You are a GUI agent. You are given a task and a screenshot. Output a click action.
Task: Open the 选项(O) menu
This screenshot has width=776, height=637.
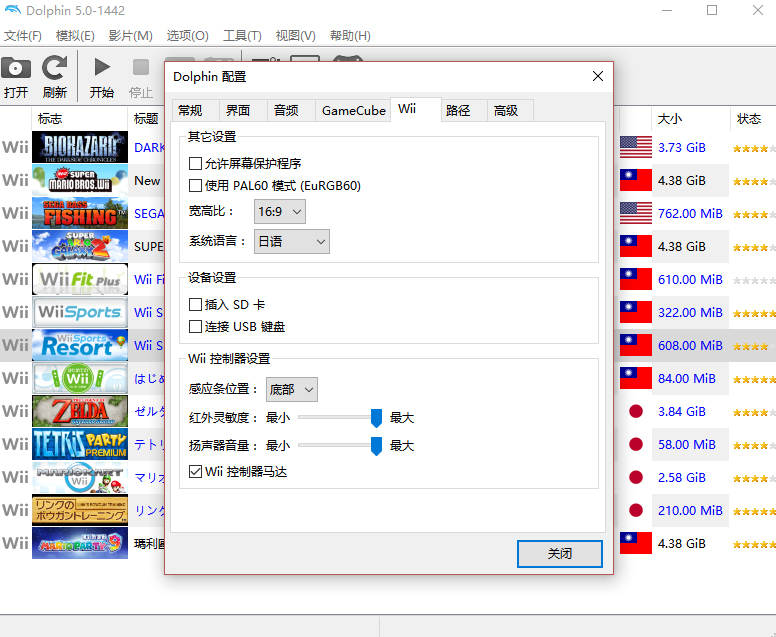(188, 36)
